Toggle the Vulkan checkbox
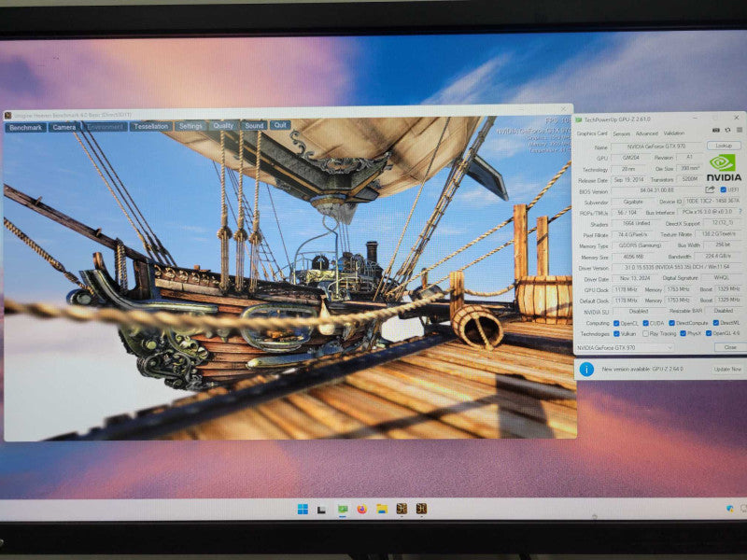Screen dimensions: 747x560 point(616,334)
